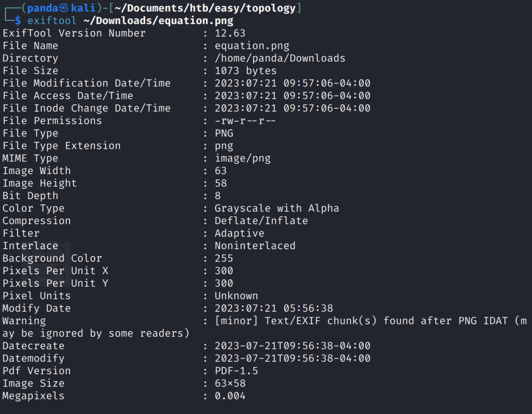Click the ~/Documents/htb/easy/topology working directory path

tap(205, 8)
